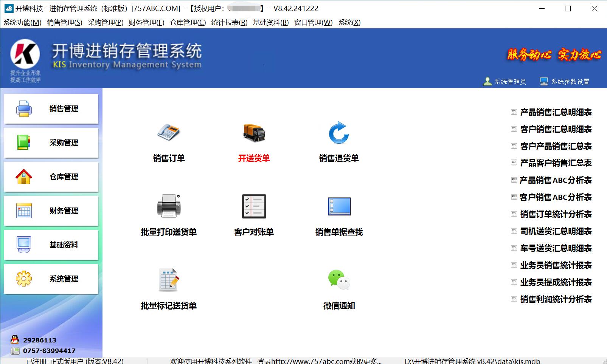Open the 采购管理(P) menu

tap(106, 23)
